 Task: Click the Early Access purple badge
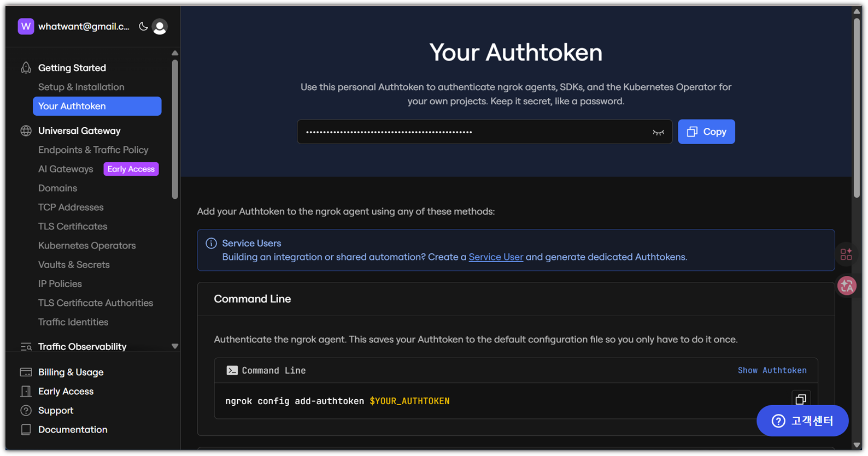click(x=131, y=169)
